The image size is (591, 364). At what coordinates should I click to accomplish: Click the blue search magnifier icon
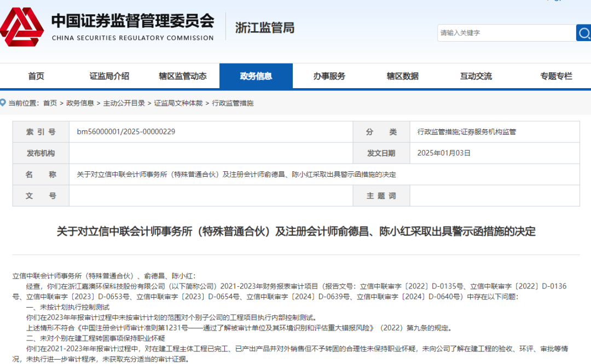click(583, 33)
